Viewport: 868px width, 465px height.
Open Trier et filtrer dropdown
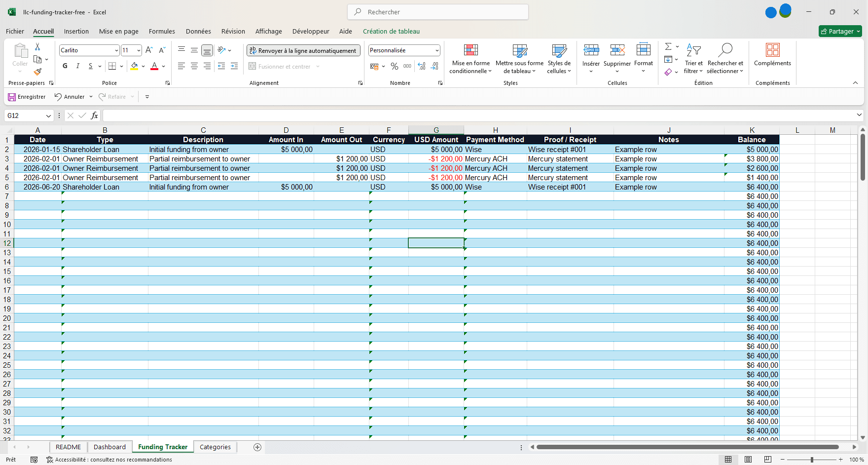pyautogui.click(x=693, y=58)
